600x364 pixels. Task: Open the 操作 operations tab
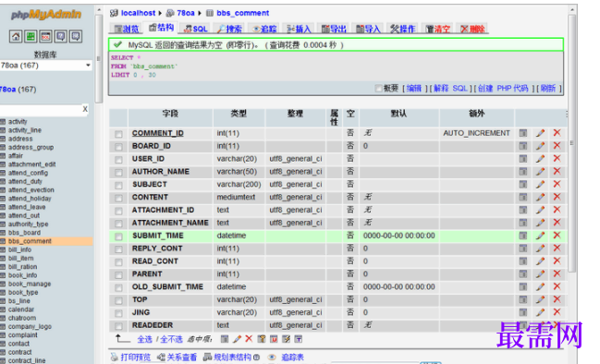click(x=402, y=29)
